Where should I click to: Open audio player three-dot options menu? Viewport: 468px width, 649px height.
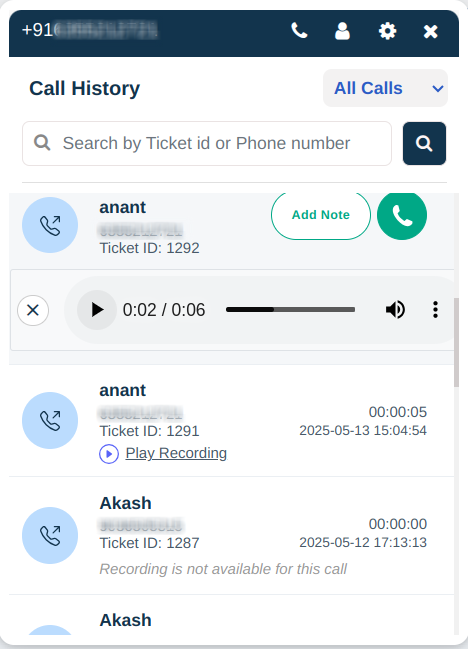point(435,310)
